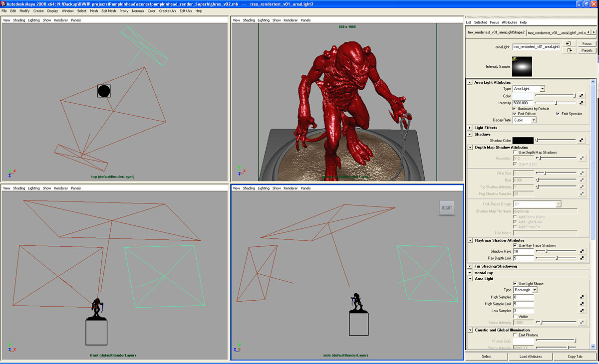The image size is (599, 364).
Task: Open the Create UVs menu
Action: click(x=167, y=10)
